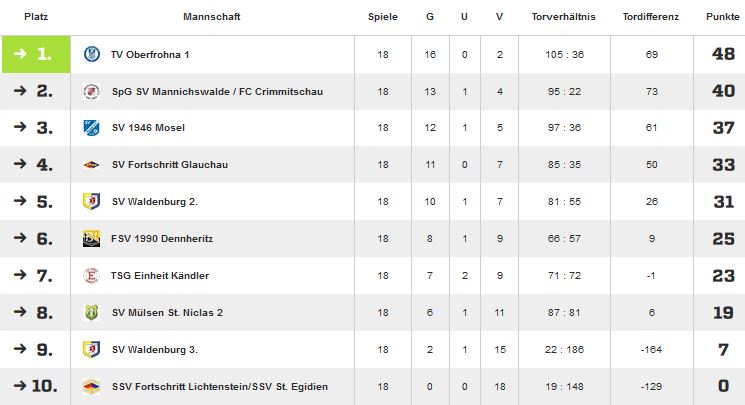This screenshot has height=405, width=745.
Task: Click the green first-place rank badge
Action: click(36, 54)
